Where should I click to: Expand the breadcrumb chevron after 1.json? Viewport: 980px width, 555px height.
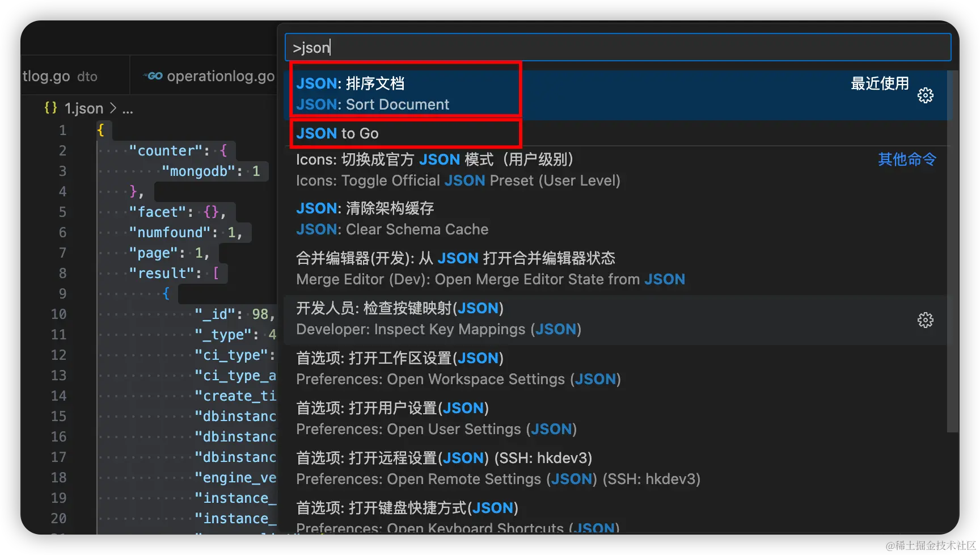pos(114,108)
